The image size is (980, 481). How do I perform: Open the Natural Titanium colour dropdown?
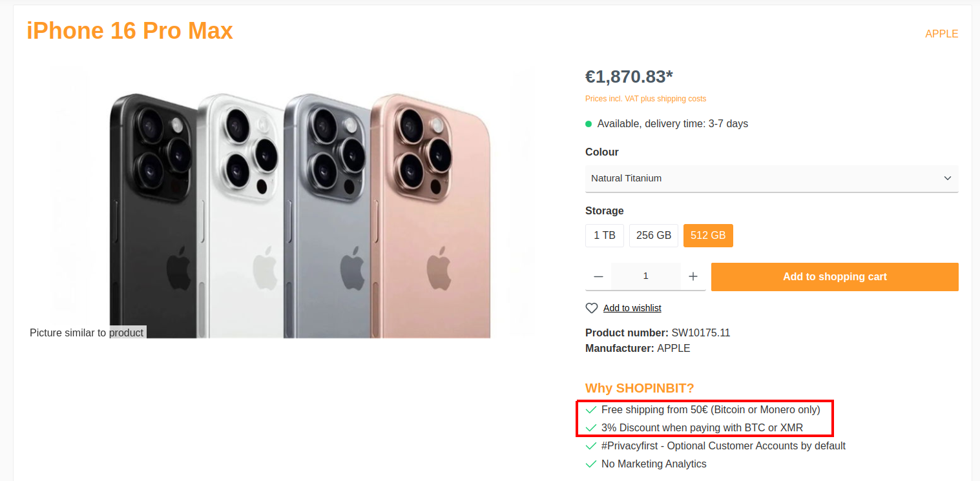coord(771,178)
